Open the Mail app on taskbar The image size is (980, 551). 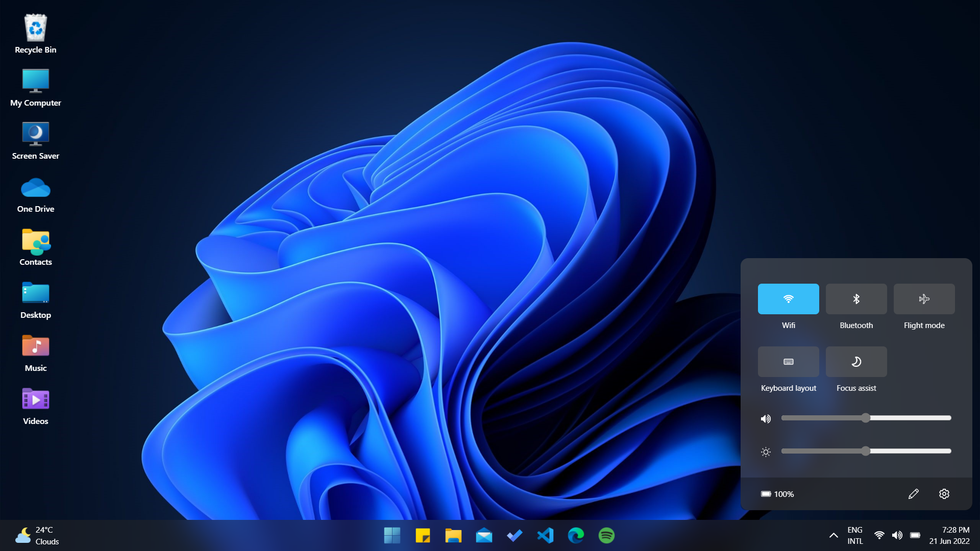point(484,536)
